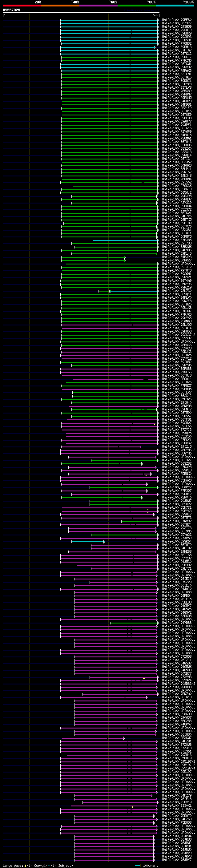Select the UniRef100_B4G0P3 label

point(177,101)
